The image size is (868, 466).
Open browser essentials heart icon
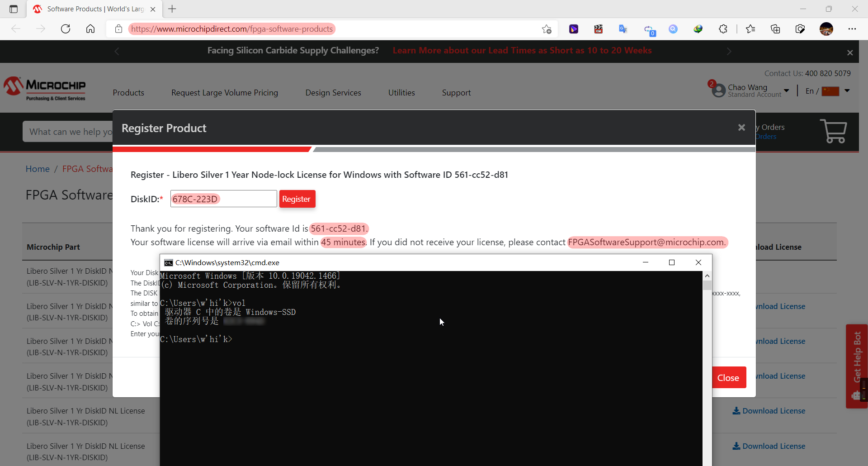pyautogui.click(x=800, y=29)
